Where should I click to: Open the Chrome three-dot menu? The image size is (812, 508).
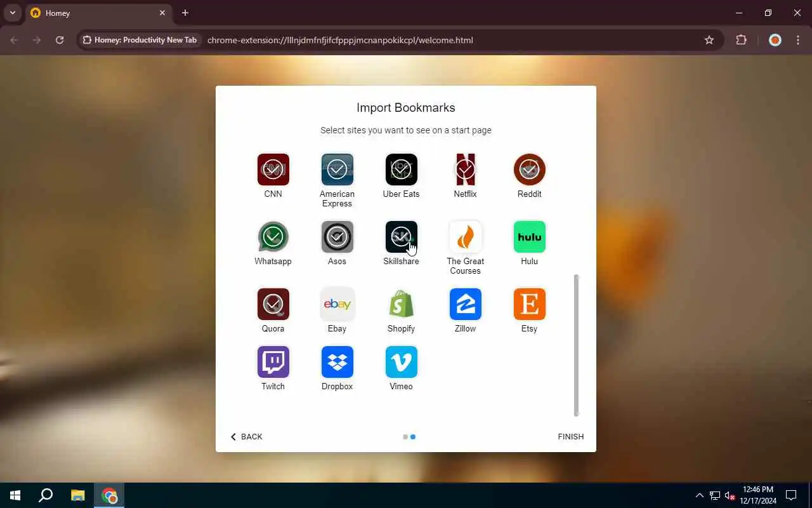[797, 40]
